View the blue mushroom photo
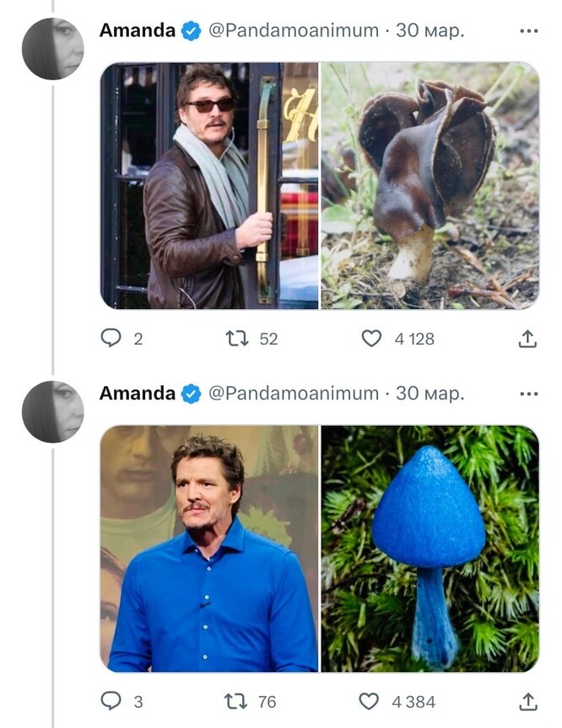This screenshot has height=728, width=562. point(430,548)
